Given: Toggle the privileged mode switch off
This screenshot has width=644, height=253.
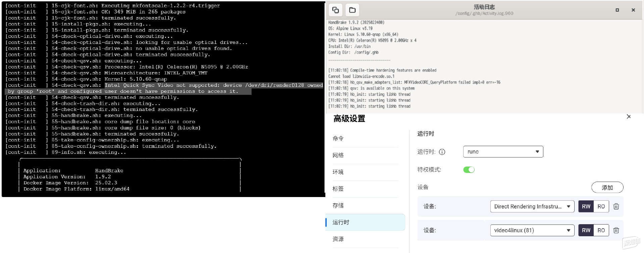Looking at the screenshot, I should pyautogui.click(x=469, y=170).
